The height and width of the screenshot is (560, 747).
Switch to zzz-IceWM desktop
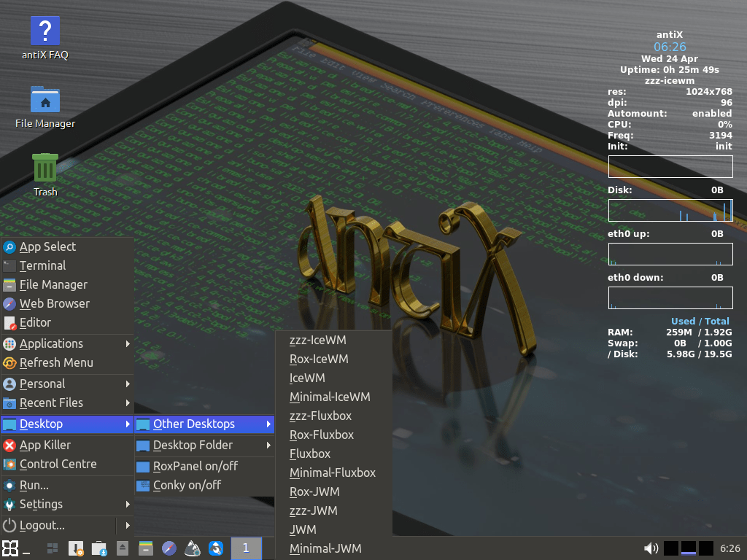point(333,340)
